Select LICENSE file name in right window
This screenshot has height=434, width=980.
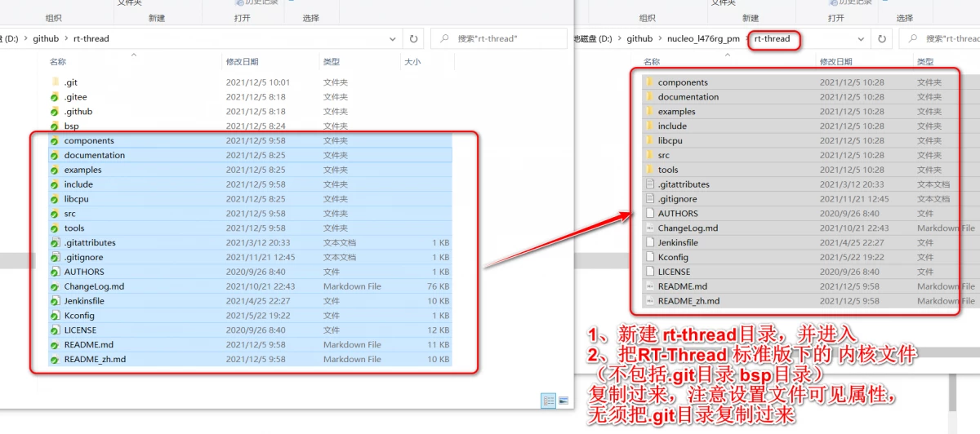pyautogui.click(x=674, y=272)
